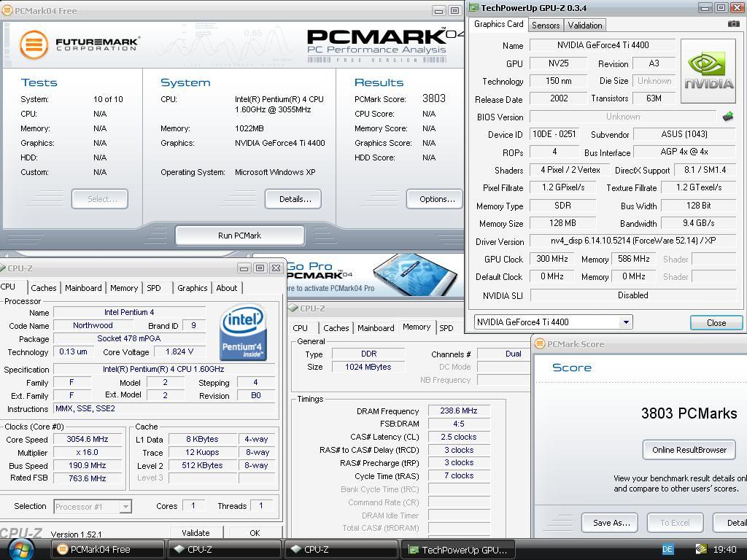Open the Caches tab in the left CPU-Z window
Screen dimensions: 747x560
43,288
